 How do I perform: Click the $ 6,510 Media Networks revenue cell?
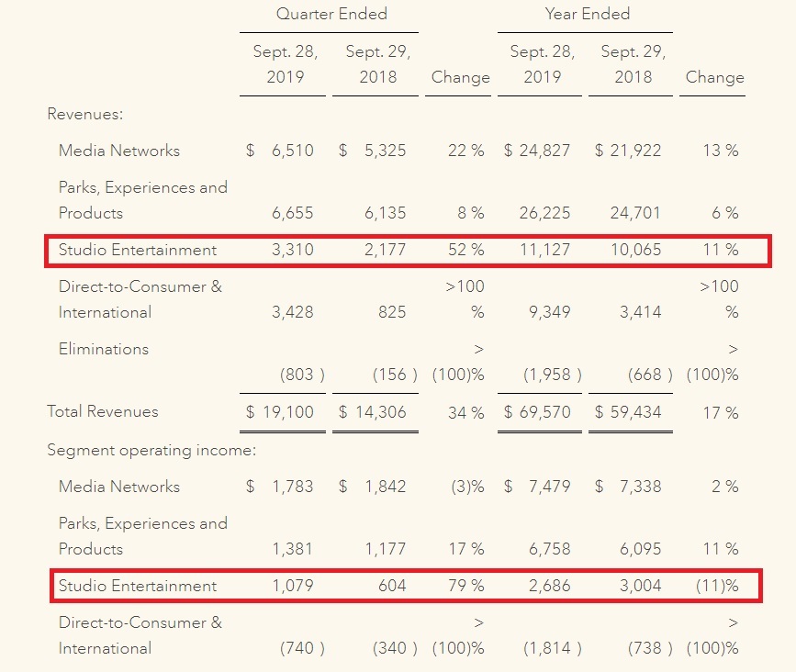[x=280, y=151]
